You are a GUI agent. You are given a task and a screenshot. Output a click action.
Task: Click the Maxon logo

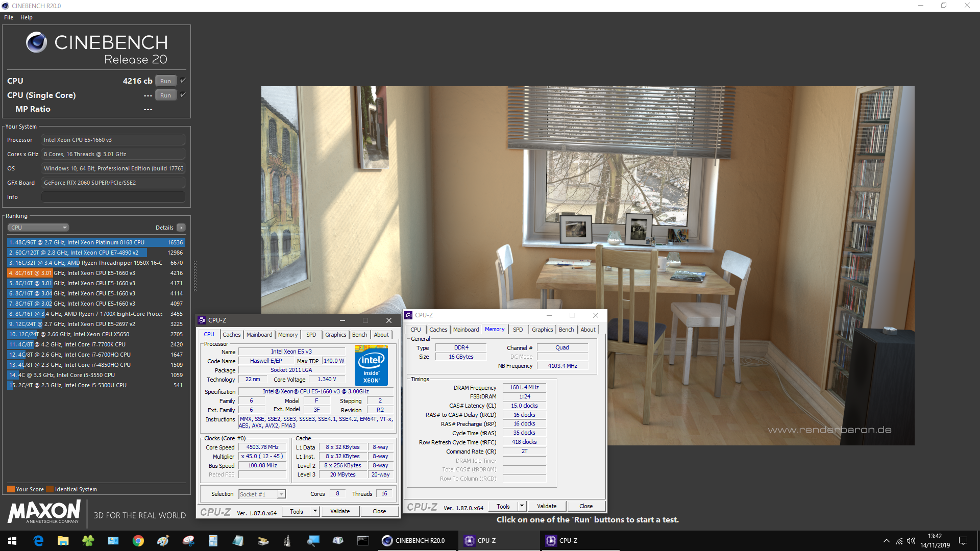pos(44,512)
